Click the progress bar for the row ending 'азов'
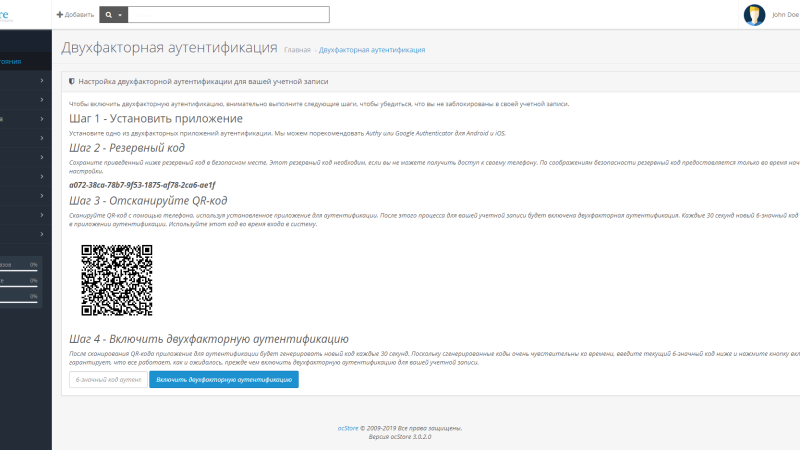The height and width of the screenshot is (450, 800). [19, 271]
